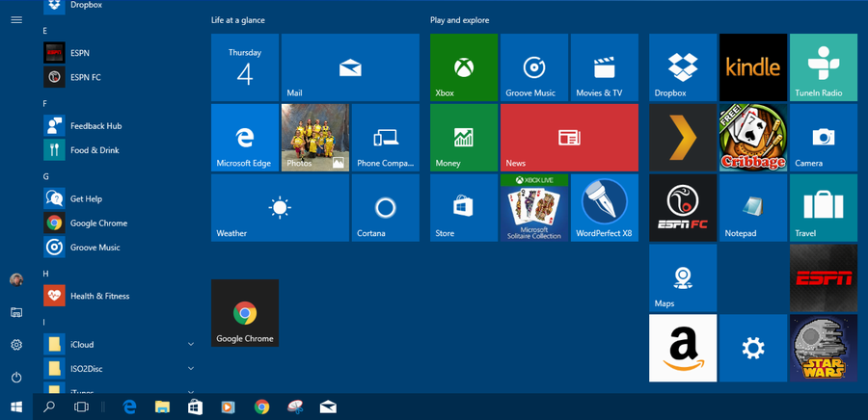Launch Edge from the taskbar
This screenshot has width=868, height=420.
129,407
